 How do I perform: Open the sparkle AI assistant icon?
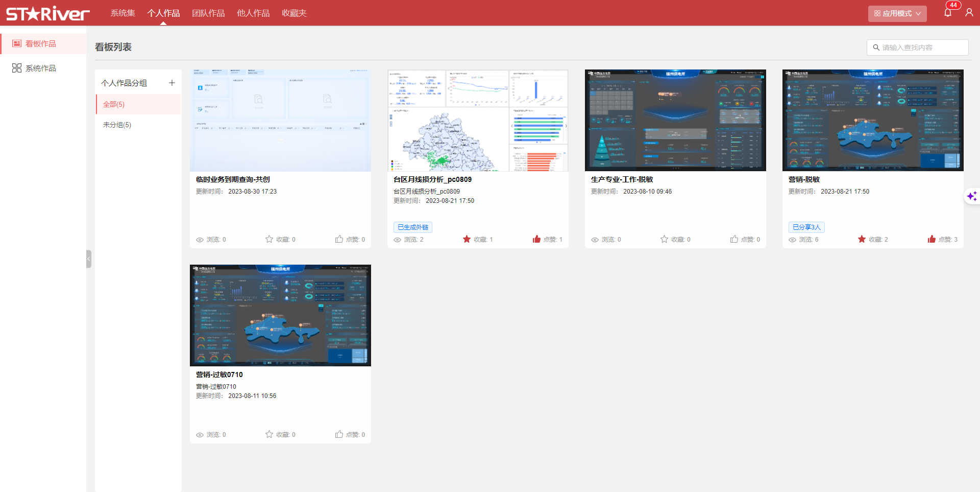point(972,196)
